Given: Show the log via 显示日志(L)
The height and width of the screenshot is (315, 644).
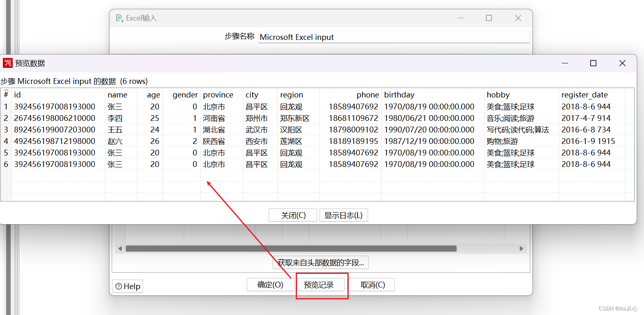Looking at the screenshot, I should [x=344, y=215].
